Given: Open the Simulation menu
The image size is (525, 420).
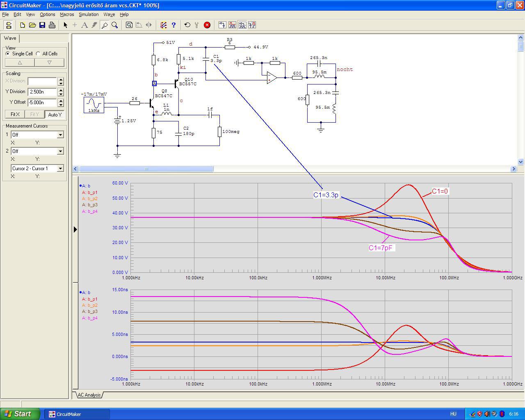Looking at the screenshot, I should 89,14.
